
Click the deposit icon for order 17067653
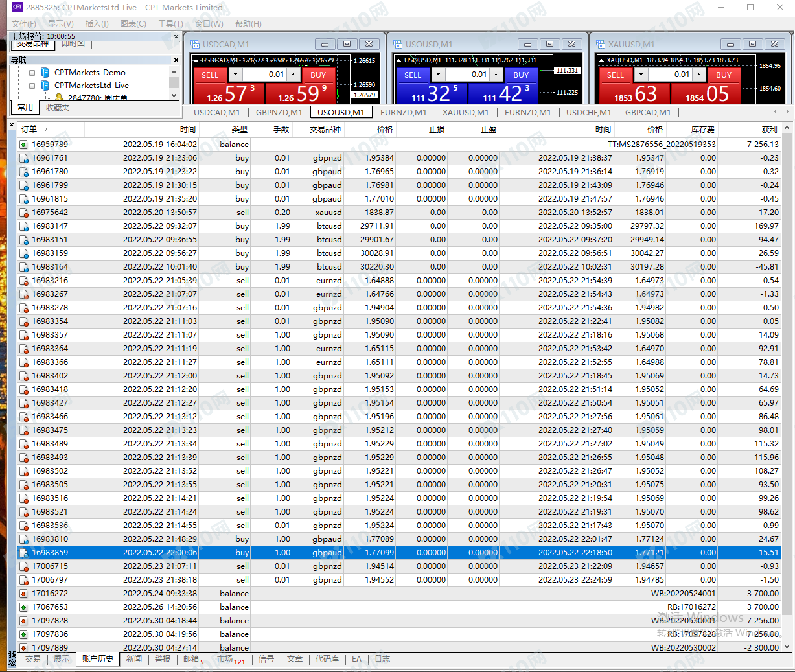pyautogui.click(x=23, y=607)
